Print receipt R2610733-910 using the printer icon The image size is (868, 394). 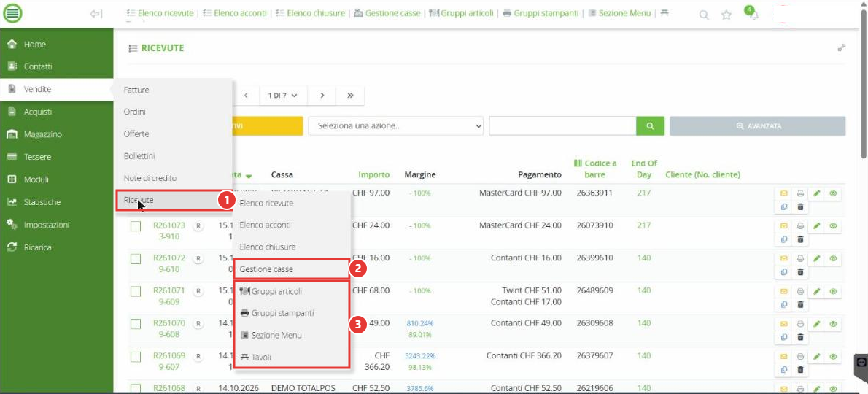click(800, 225)
